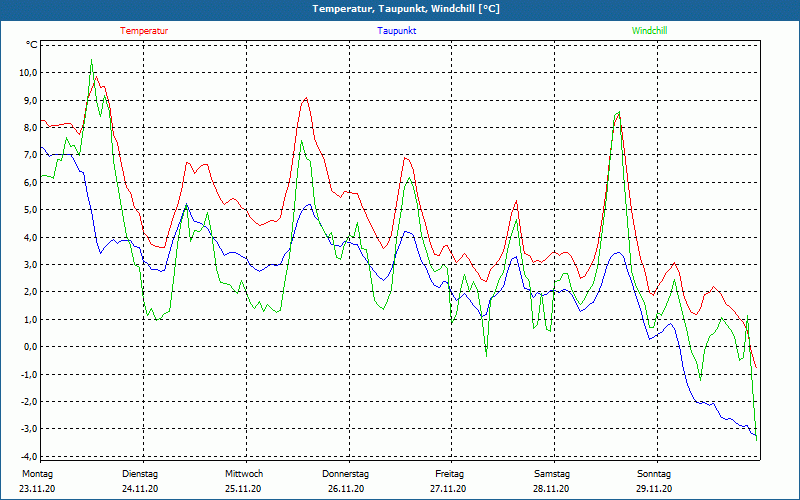Select the Montag day label
This screenshot has height=500, width=800.
click(37, 474)
